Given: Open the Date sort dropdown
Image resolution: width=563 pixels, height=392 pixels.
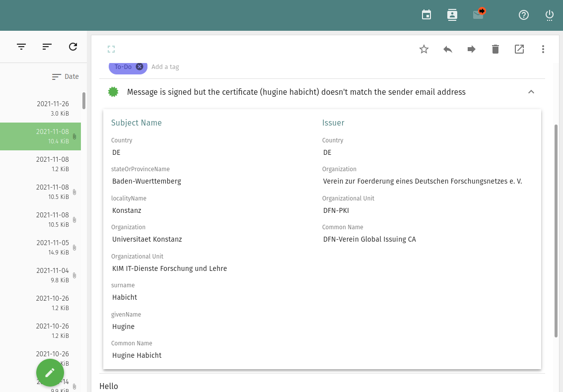Looking at the screenshot, I should 66,76.
